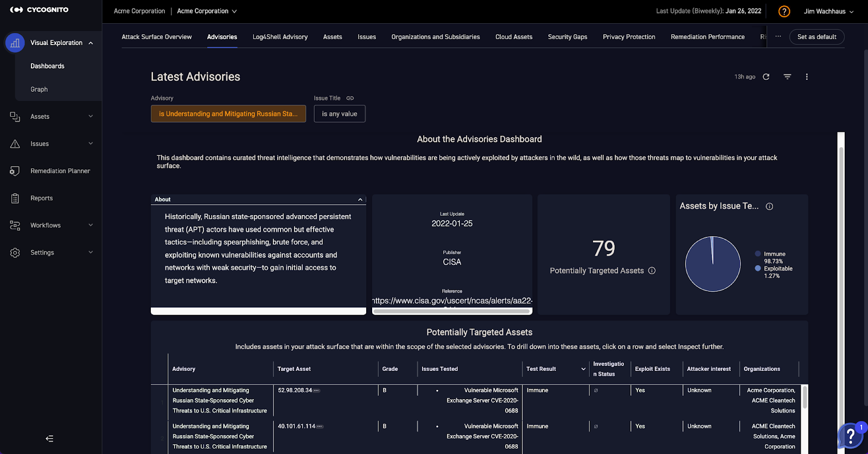Open the support chat bubble icon
Viewport: 868px width, 454px height.
point(851,435)
